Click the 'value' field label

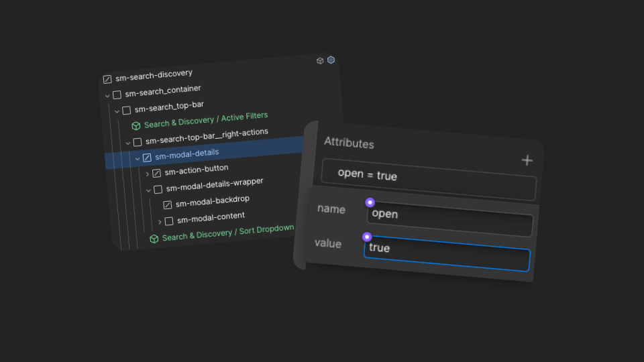(x=328, y=243)
